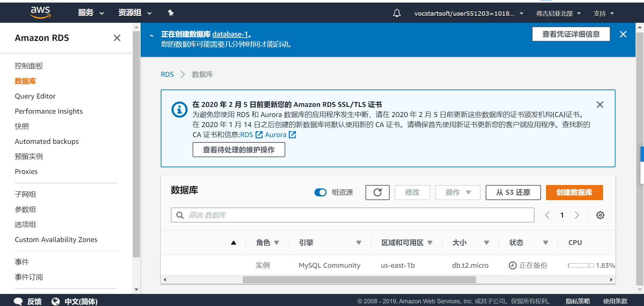Click the backing-up status clock icon

click(x=512, y=265)
